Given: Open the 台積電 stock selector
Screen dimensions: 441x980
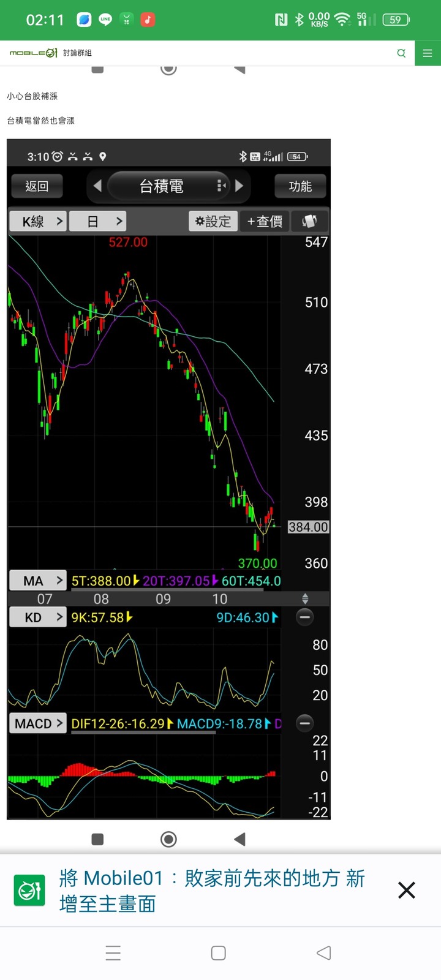Looking at the screenshot, I should click(x=168, y=186).
